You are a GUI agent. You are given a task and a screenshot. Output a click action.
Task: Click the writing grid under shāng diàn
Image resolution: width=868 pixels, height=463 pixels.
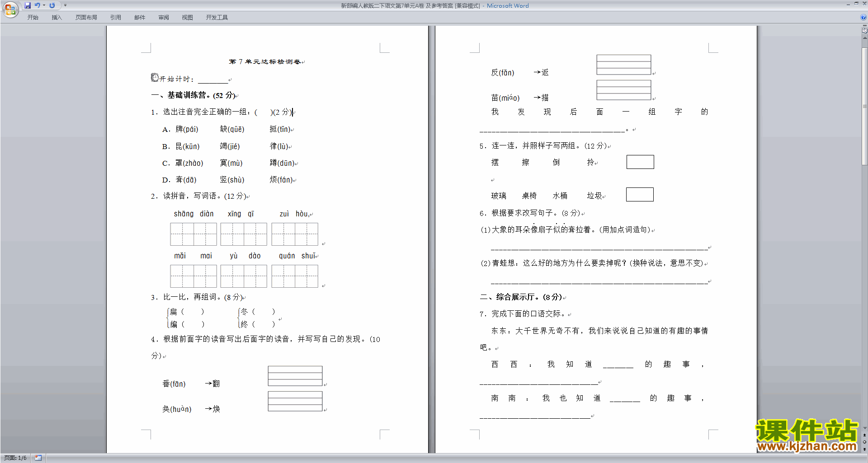[193, 234]
